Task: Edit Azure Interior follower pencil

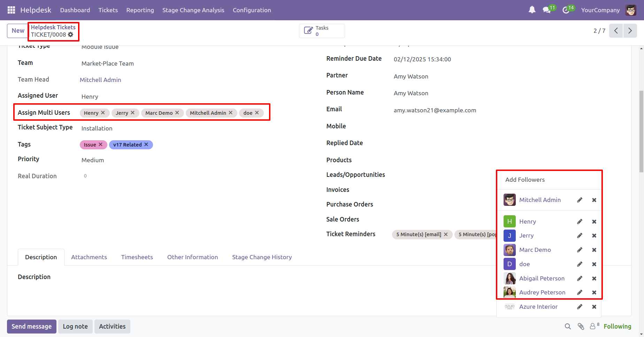Action: pos(580,307)
